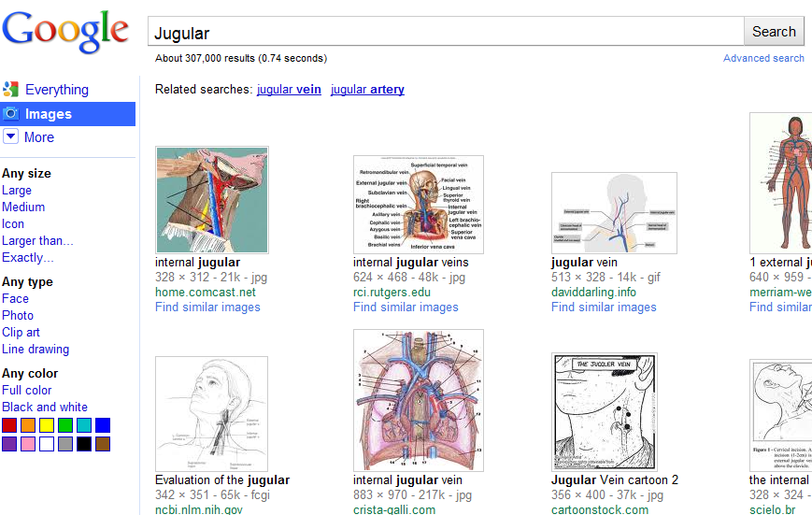Pick the purple color swatch

click(9, 444)
